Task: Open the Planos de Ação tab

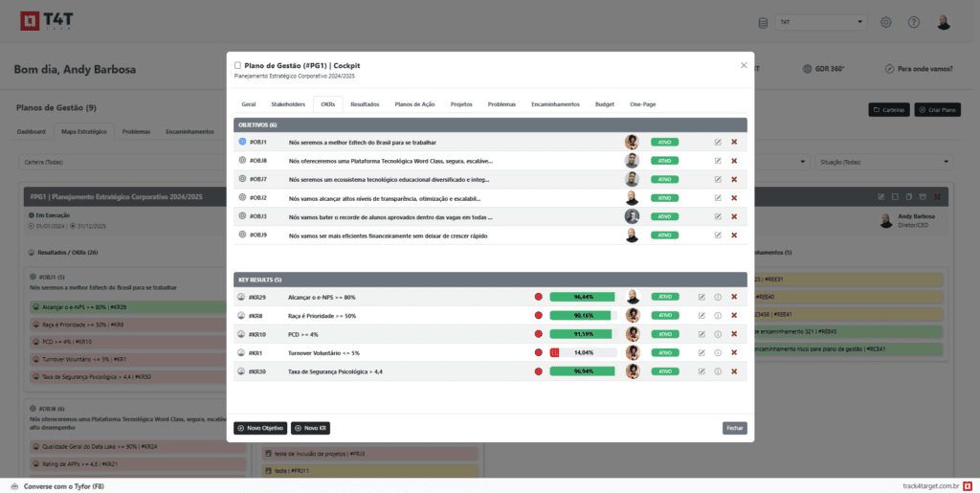Action: click(414, 103)
